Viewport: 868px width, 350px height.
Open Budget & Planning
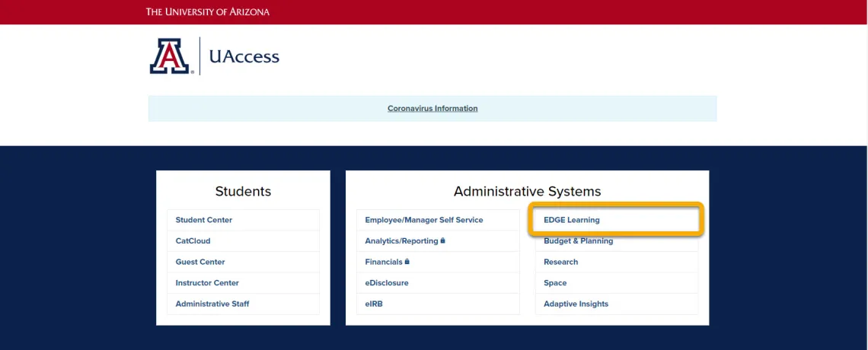tap(578, 241)
